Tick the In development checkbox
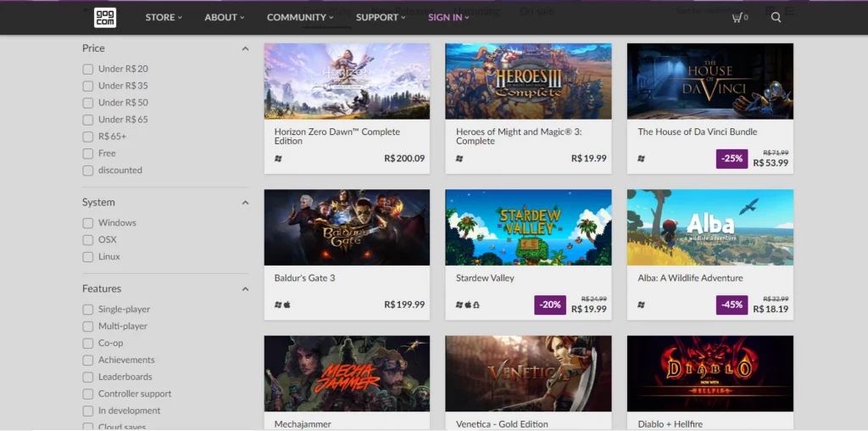This screenshot has height=431, width=868. click(87, 411)
